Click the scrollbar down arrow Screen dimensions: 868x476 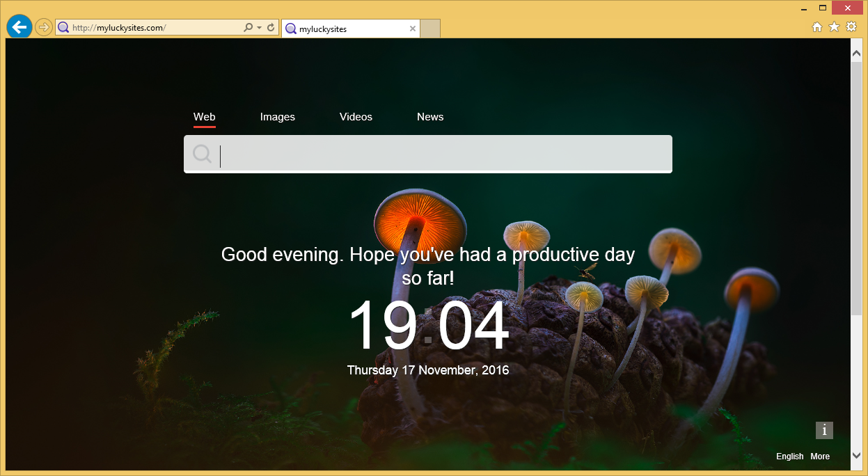(857, 457)
